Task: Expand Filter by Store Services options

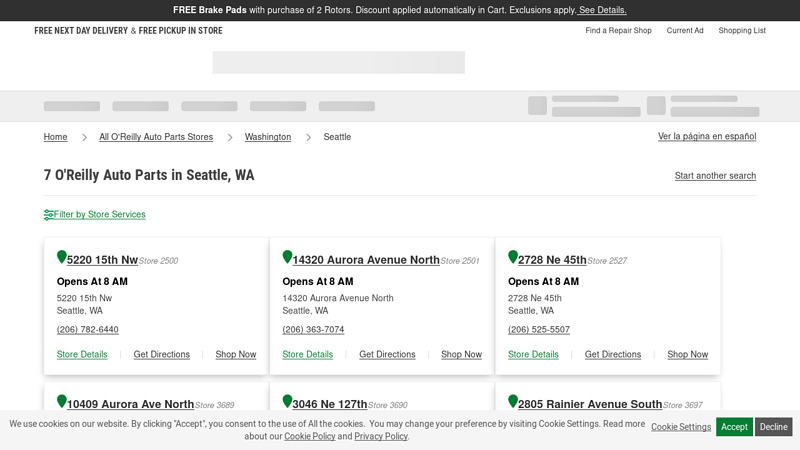Action: click(x=100, y=215)
